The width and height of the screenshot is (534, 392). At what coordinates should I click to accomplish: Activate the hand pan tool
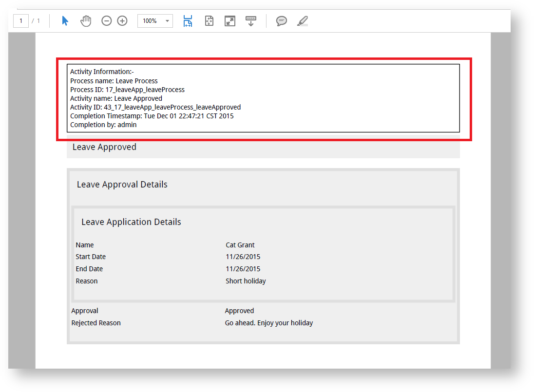(86, 21)
